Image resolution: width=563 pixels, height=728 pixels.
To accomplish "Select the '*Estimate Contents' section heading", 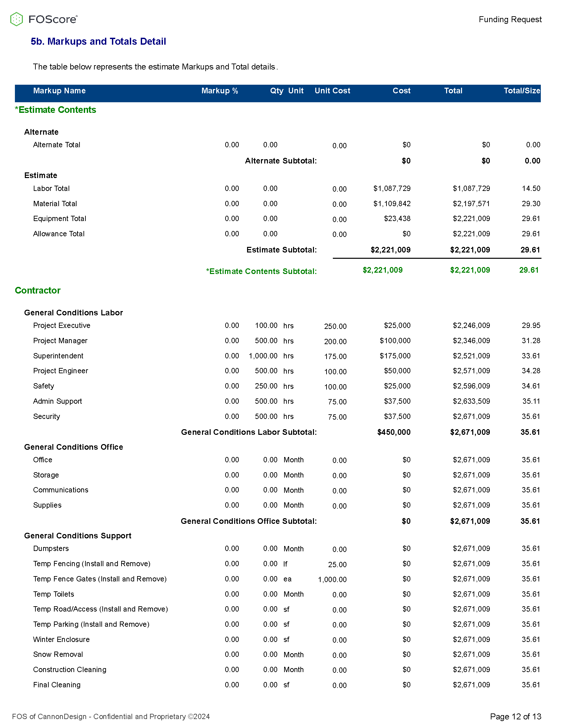I will (55, 110).
